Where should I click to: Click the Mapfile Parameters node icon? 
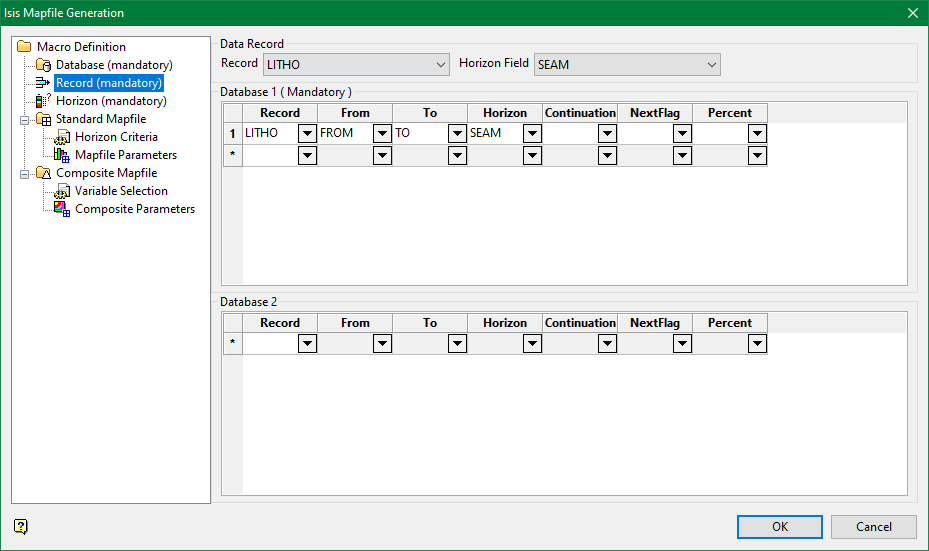(62, 155)
